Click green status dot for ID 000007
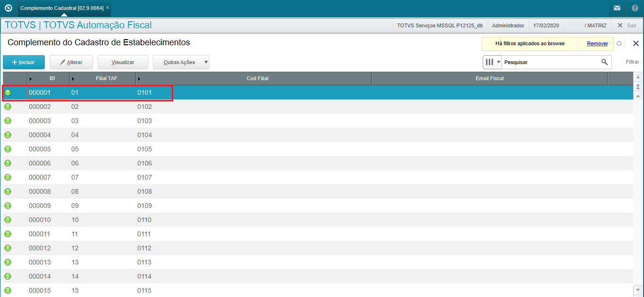 click(x=8, y=177)
